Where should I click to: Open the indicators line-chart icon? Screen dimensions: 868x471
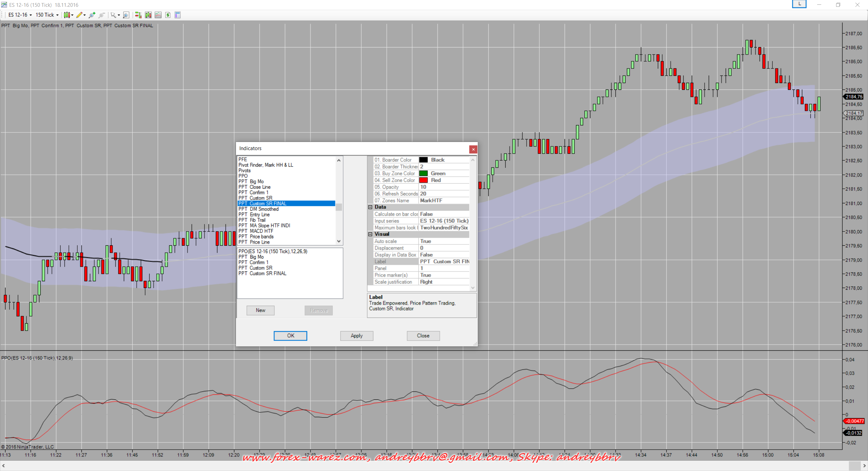pyautogui.click(x=158, y=15)
